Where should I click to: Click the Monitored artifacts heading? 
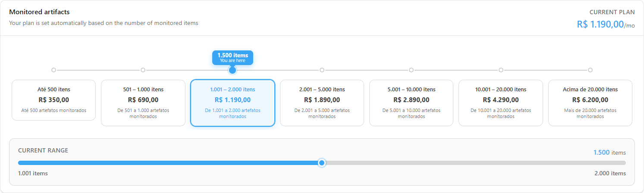coord(39,12)
